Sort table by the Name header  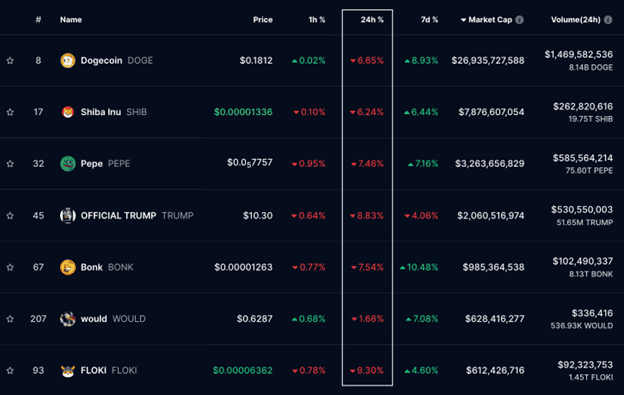tap(71, 20)
